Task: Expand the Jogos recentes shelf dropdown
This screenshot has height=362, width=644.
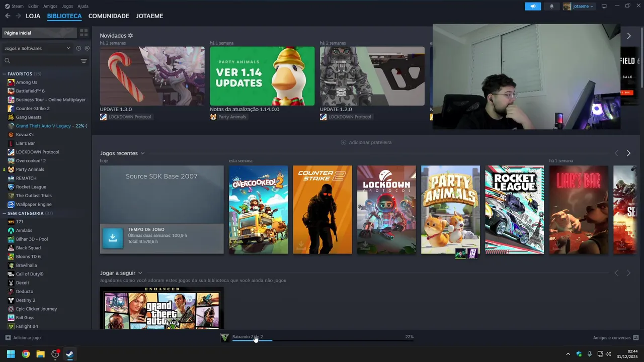Action: (142, 153)
